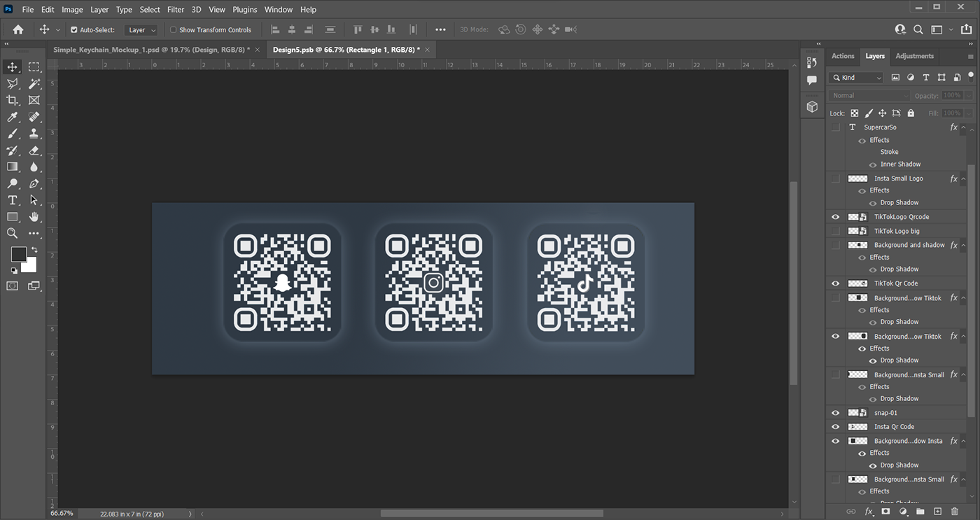Screen dimensions: 980x520
Task: Create a new layer in Layers panel
Action: (938, 512)
